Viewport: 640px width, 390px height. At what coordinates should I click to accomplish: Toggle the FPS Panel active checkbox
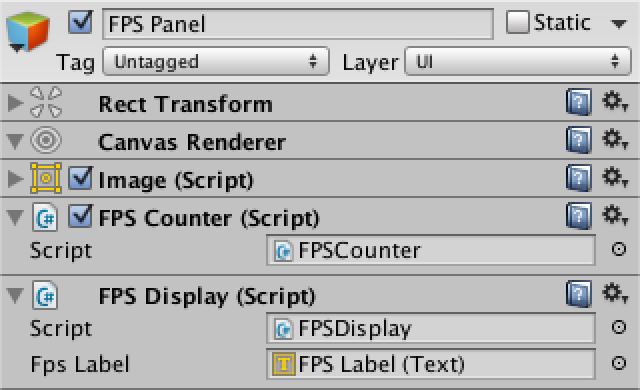coord(80,22)
